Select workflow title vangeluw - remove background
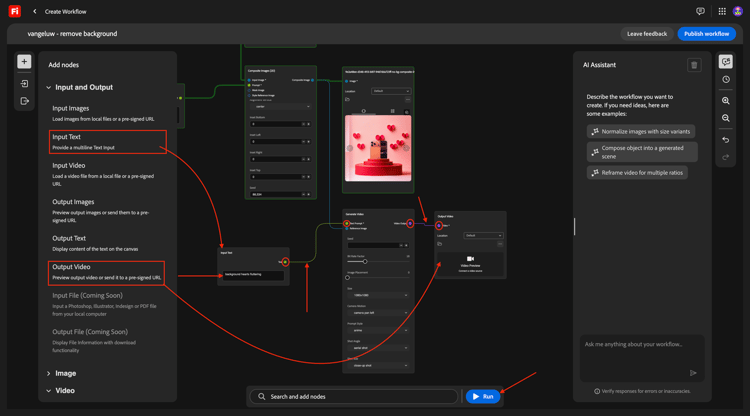The height and width of the screenshot is (416, 750). tap(72, 34)
